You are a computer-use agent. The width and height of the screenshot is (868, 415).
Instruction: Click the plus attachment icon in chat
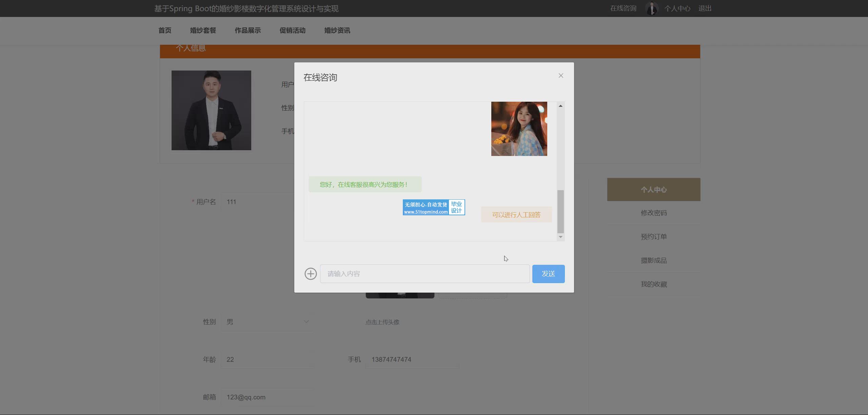311,274
